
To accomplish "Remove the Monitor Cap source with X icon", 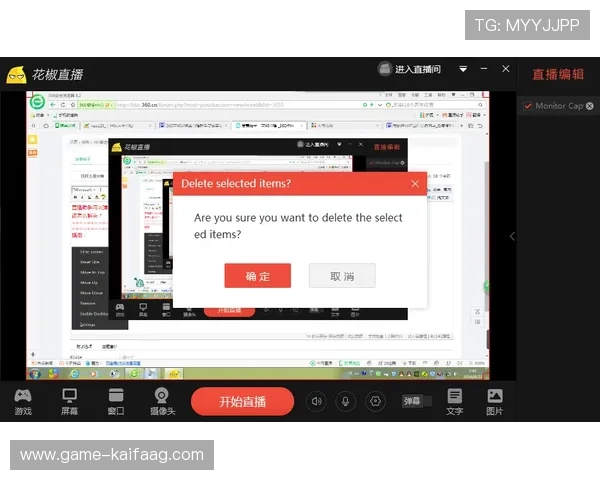I will [590, 106].
